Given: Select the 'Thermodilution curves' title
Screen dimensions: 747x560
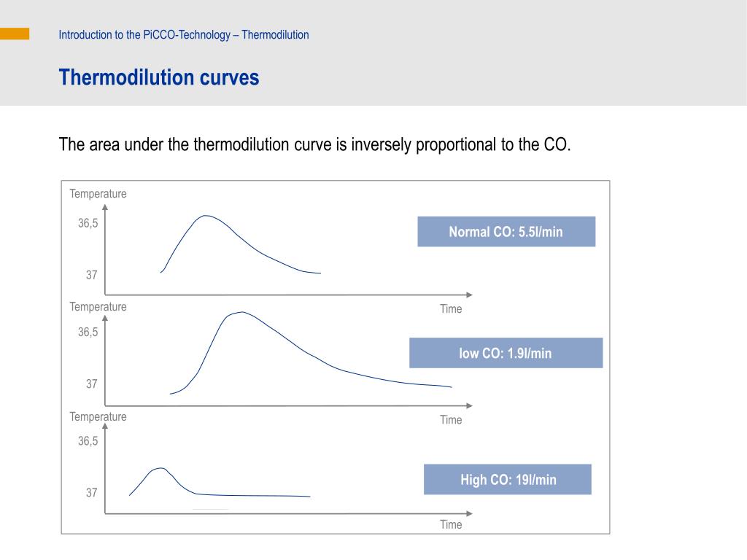Looking at the screenshot, I should [158, 77].
